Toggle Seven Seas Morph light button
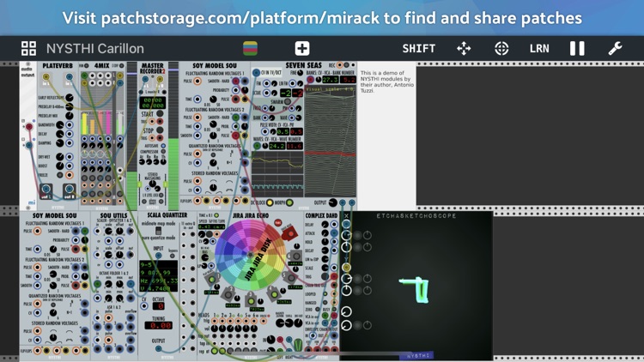The image size is (644, 362). pos(289,202)
